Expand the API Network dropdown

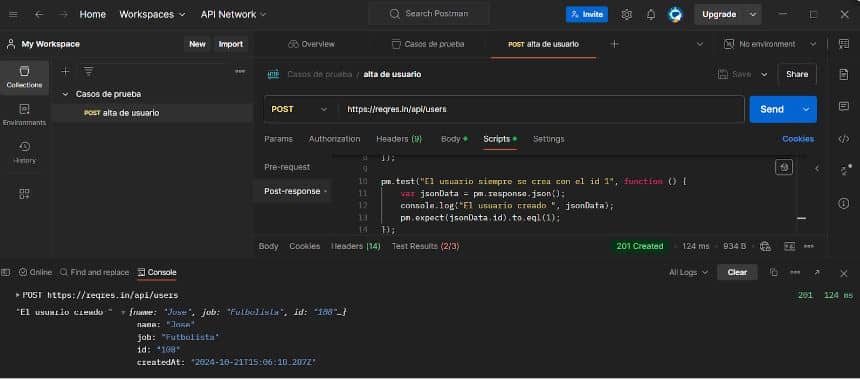point(234,15)
